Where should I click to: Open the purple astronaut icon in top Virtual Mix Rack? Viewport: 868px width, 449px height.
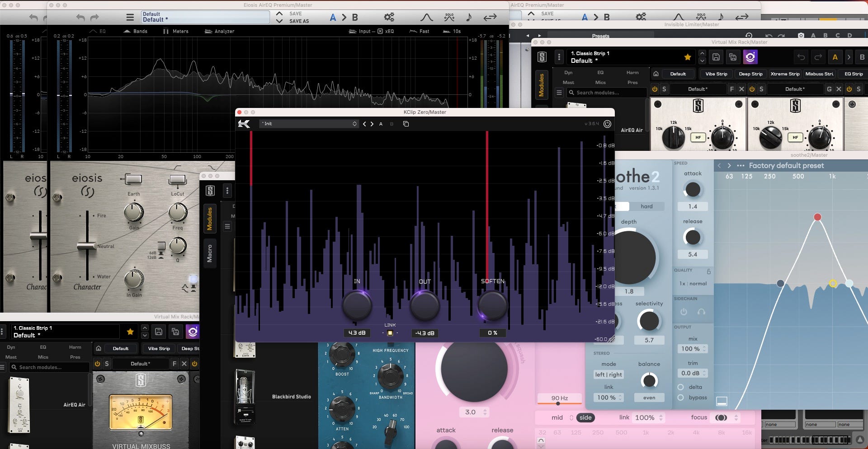click(x=750, y=57)
